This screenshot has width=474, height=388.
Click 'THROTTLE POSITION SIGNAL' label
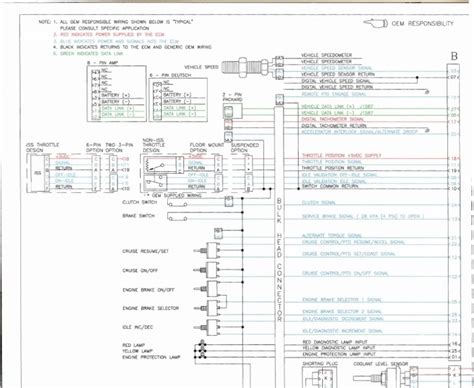(332, 162)
